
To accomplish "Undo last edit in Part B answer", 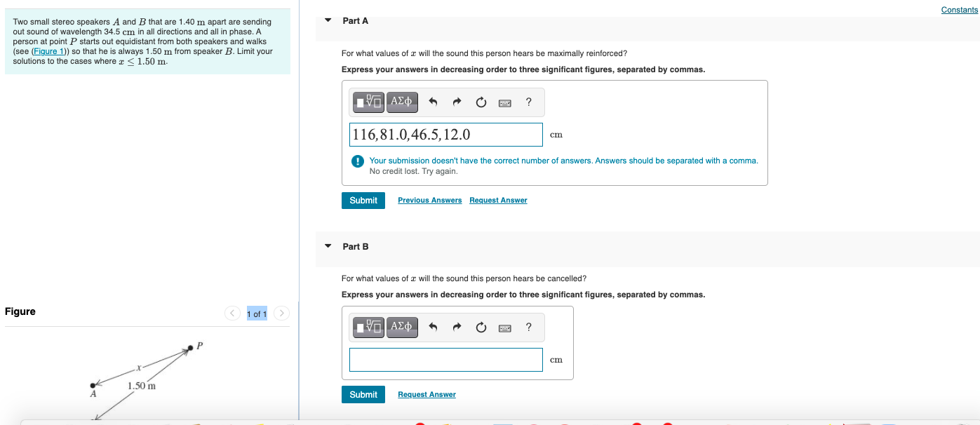I will point(433,327).
